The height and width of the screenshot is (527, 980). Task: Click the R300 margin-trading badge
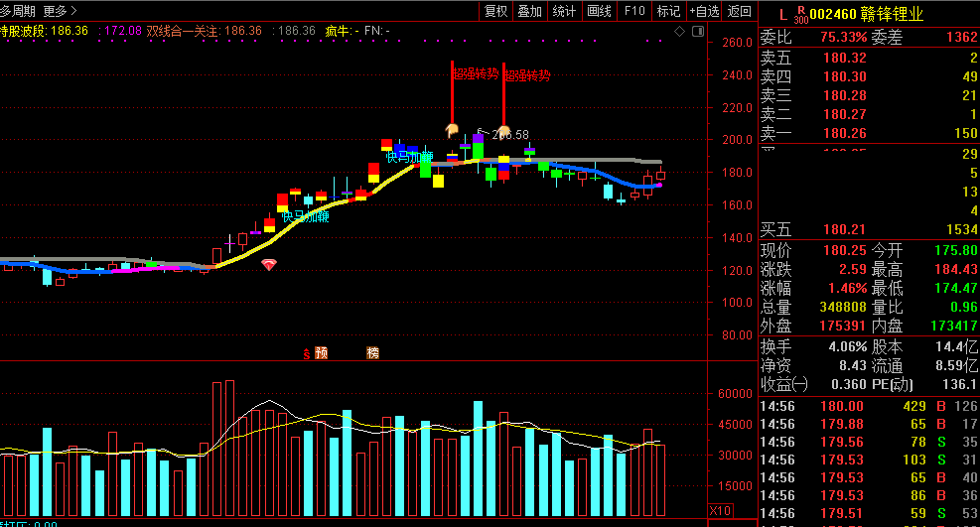(x=800, y=15)
